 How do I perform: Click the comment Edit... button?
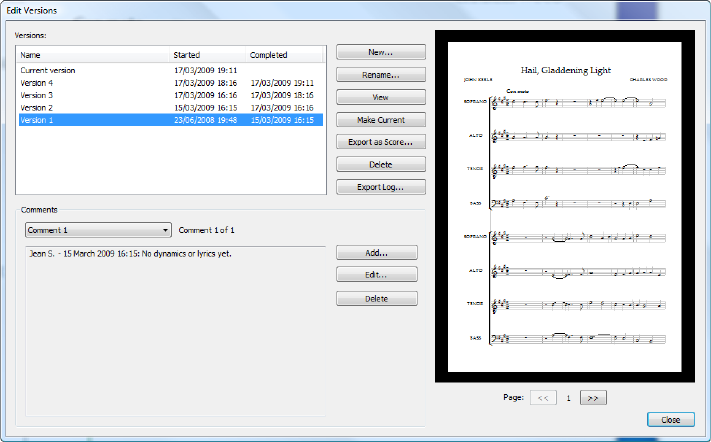pos(376,275)
